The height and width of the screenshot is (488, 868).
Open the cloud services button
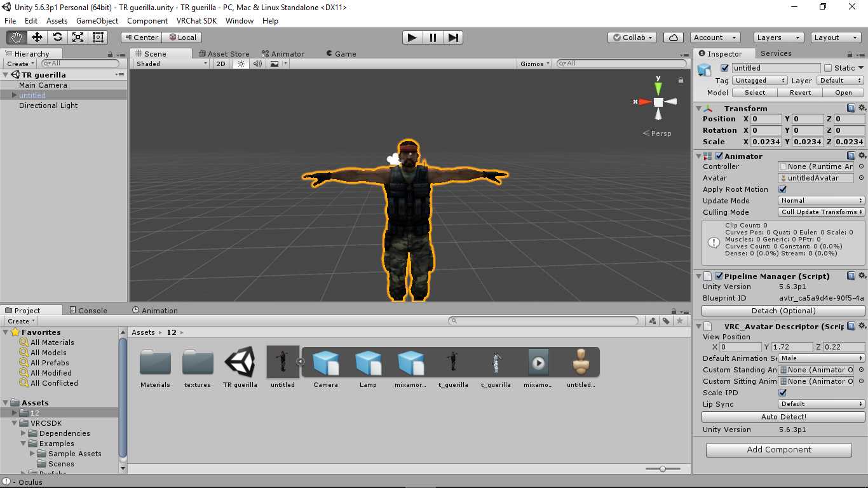(674, 37)
